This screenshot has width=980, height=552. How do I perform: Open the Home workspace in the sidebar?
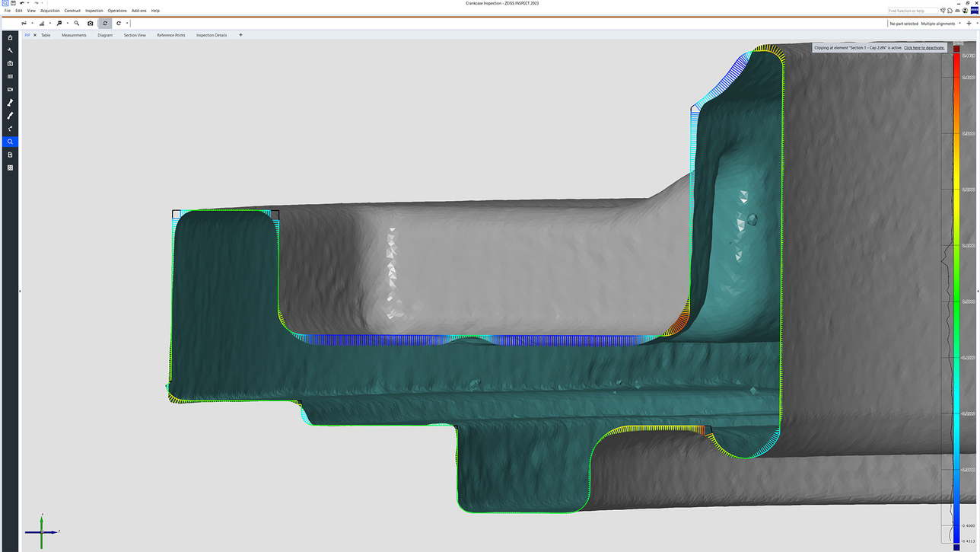10,37
